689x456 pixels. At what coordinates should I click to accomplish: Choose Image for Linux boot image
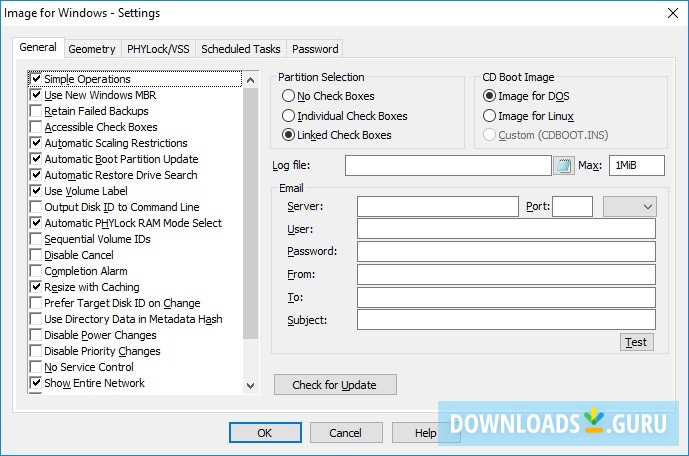click(489, 116)
